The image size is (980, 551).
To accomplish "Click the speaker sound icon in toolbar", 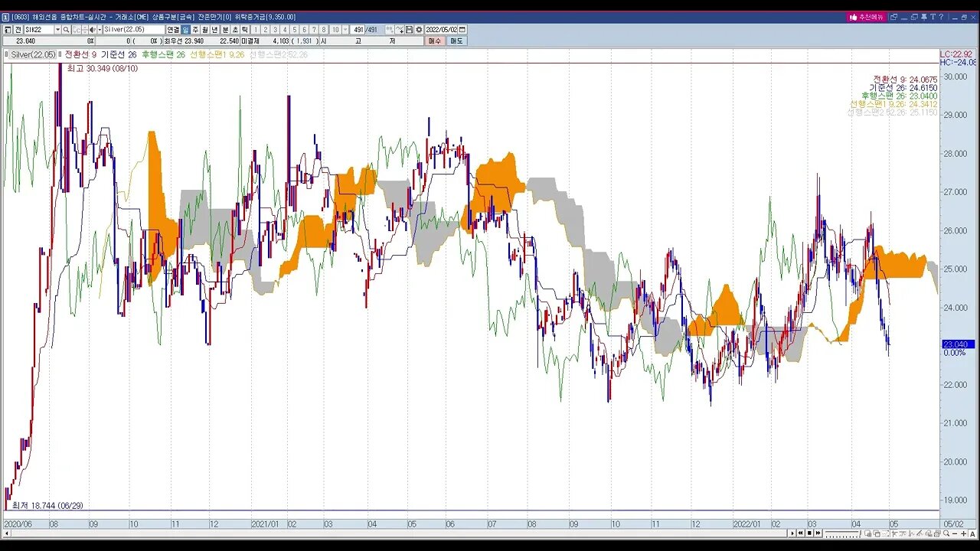I will [x=92, y=30].
